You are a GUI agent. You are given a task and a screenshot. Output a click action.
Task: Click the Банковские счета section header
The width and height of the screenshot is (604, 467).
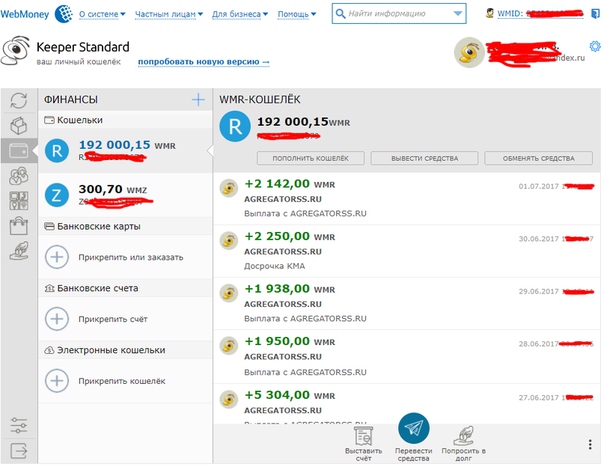(x=125, y=288)
